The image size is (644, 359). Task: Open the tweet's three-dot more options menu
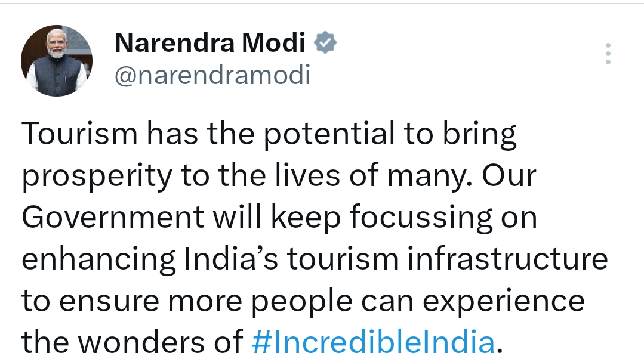point(608,54)
